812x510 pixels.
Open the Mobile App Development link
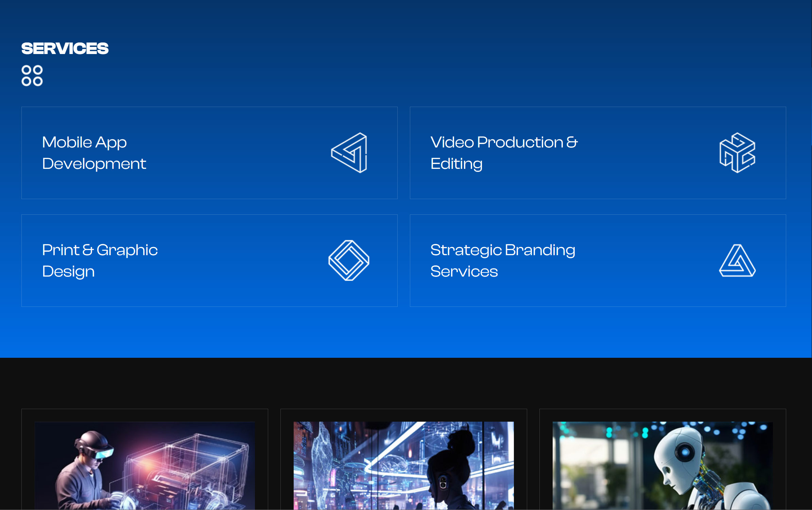94,153
